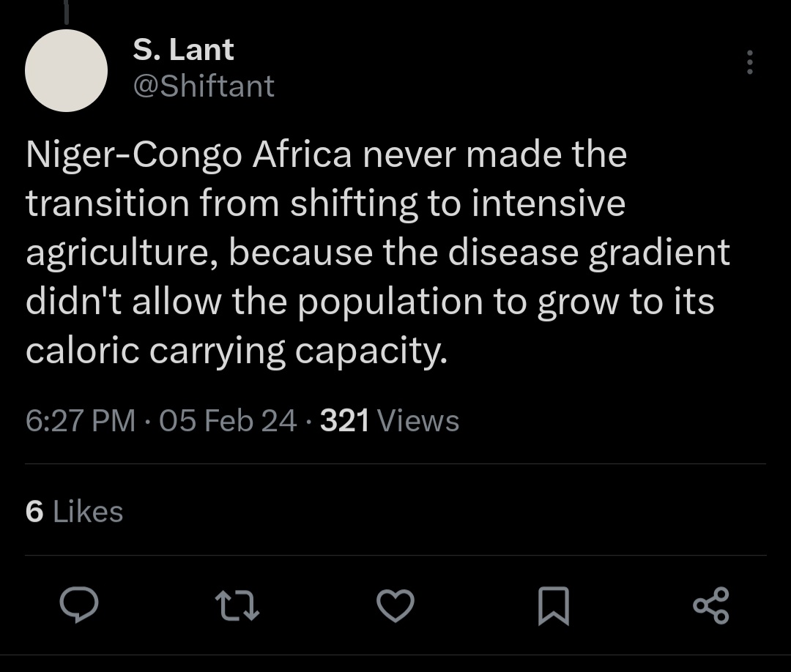Open the three-dot more options menu
791x672 pixels.
(x=749, y=63)
